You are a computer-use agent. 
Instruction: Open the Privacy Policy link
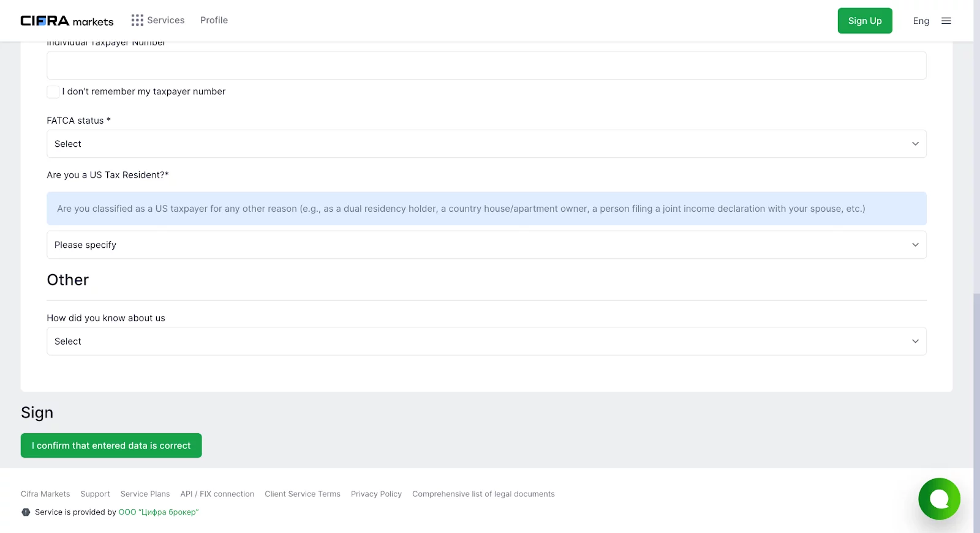pyautogui.click(x=376, y=494)
